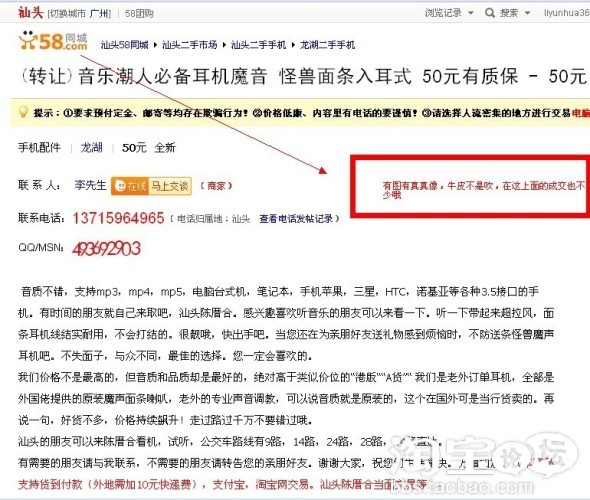This screenshot has width=590, height=500.
Task: Open the 龙湖 area link
Action: tap(91, 147)
